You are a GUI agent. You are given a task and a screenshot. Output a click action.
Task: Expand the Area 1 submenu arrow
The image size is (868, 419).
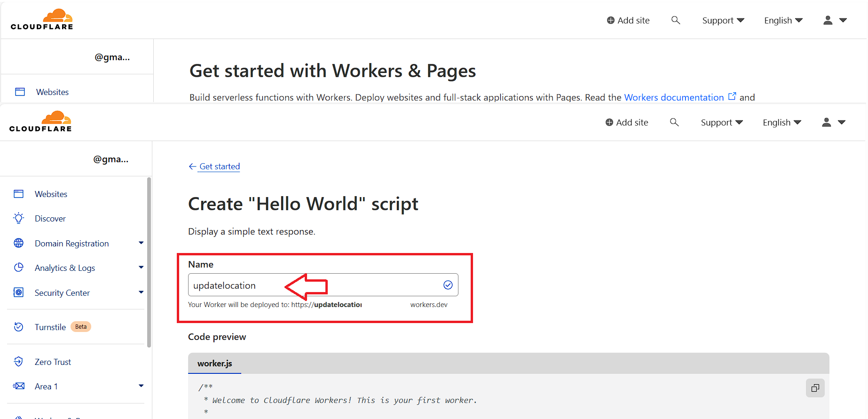point(141,386)
